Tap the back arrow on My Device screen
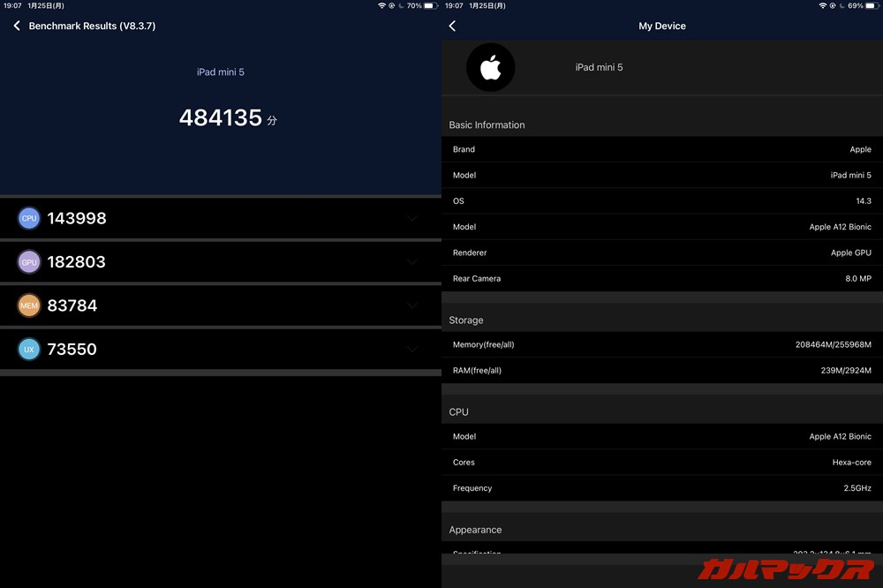 pyautogui.click(x=452, y=26)
